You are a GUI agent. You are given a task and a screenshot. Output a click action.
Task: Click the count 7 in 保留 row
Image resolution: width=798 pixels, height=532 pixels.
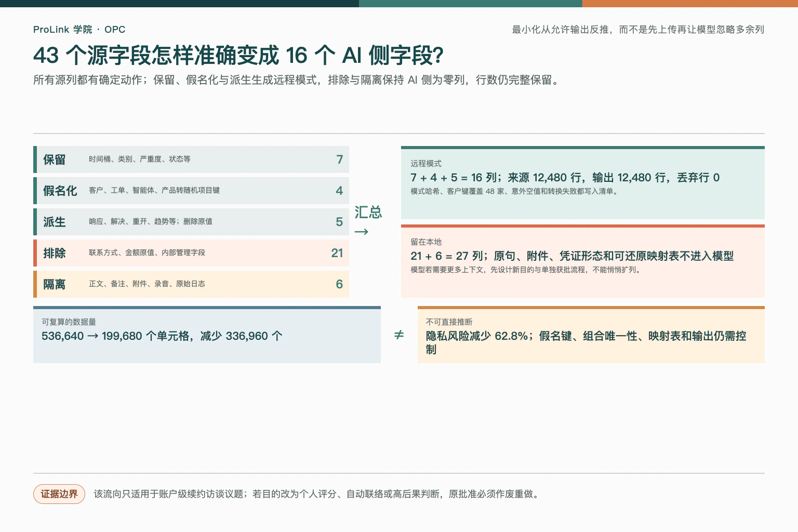(339, 159)
